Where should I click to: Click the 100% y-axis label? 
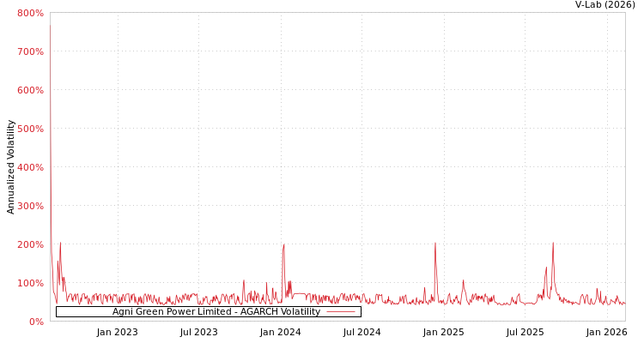pyautogui.click(x=30, y=283)
